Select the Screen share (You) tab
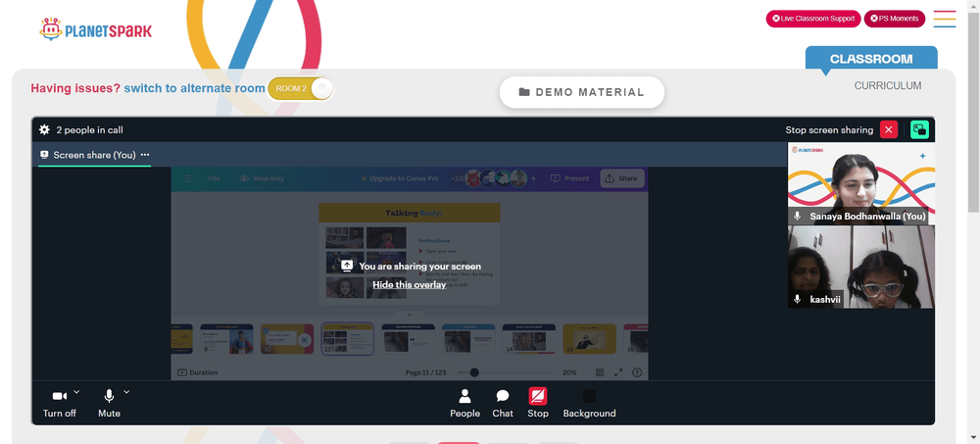 pyautogui.click(x=94, y=155)
